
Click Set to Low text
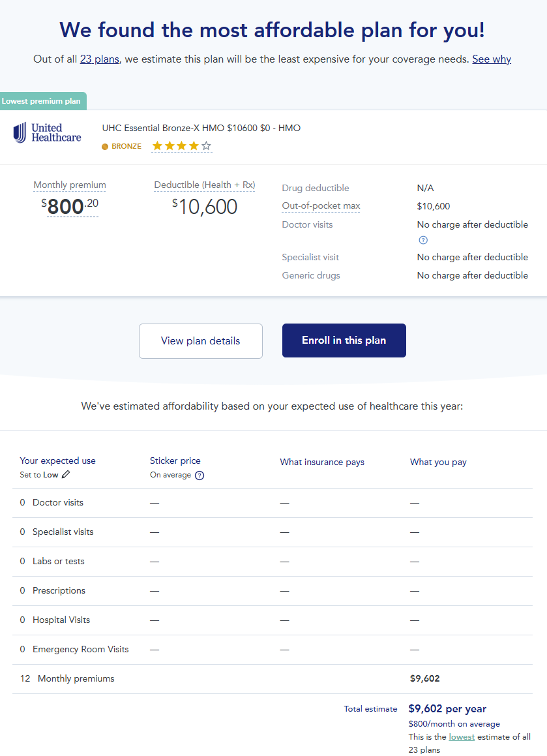click(x=39, y=475)
